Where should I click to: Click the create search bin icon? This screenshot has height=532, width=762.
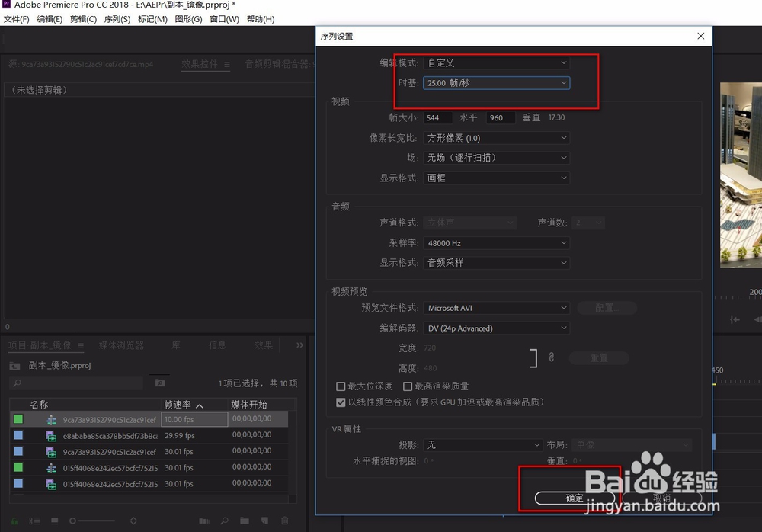click(160, 383)
